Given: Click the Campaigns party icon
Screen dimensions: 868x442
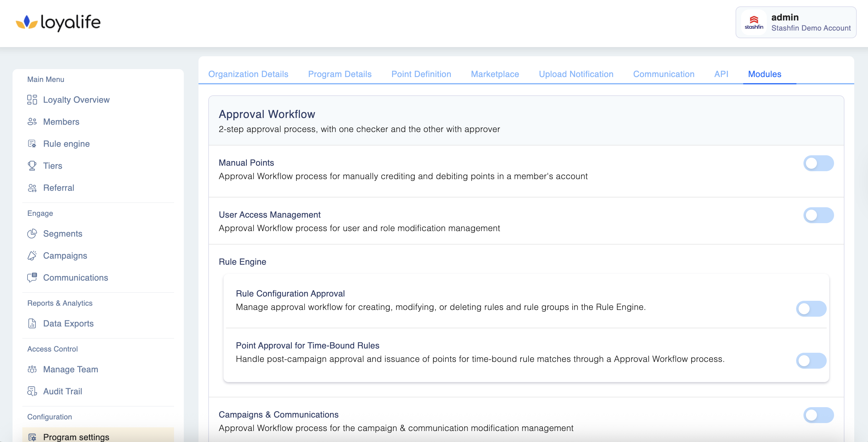Looking at the screenshot, I should [x=32, y=256].
